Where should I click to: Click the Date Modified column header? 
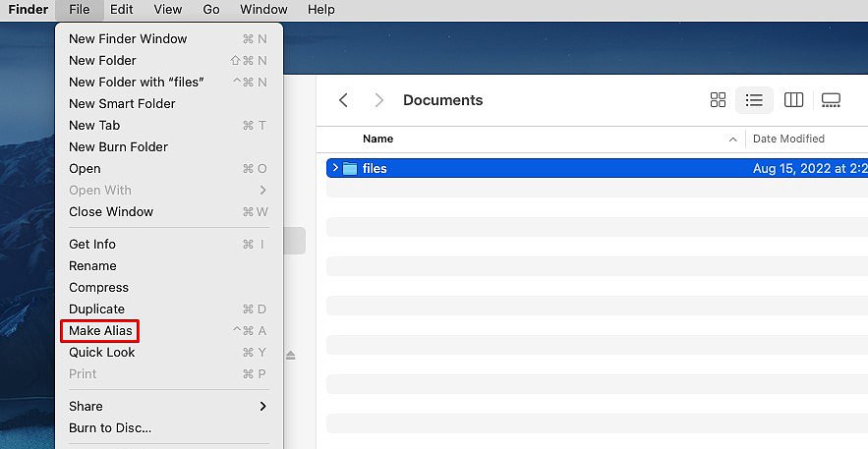pyautogui.click(x=788, y=140)
